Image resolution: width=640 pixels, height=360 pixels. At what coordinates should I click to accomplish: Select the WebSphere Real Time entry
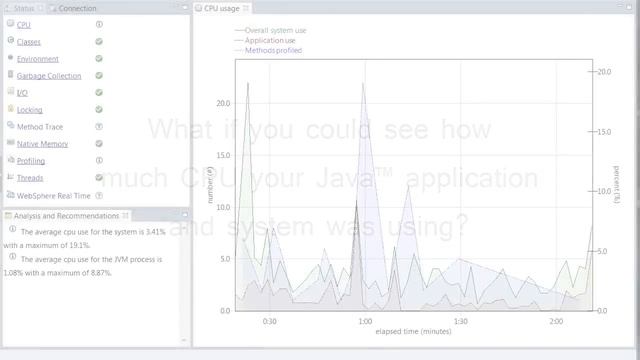(53, 196)
